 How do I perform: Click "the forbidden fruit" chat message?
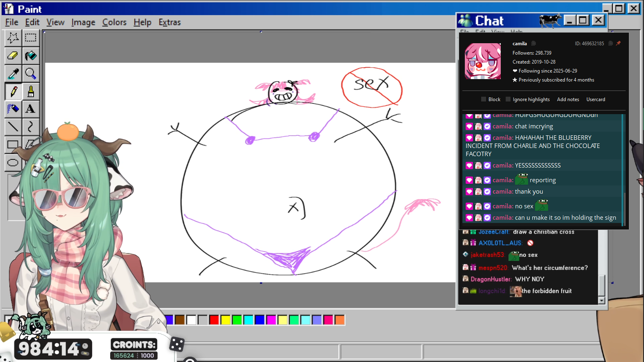546,291
